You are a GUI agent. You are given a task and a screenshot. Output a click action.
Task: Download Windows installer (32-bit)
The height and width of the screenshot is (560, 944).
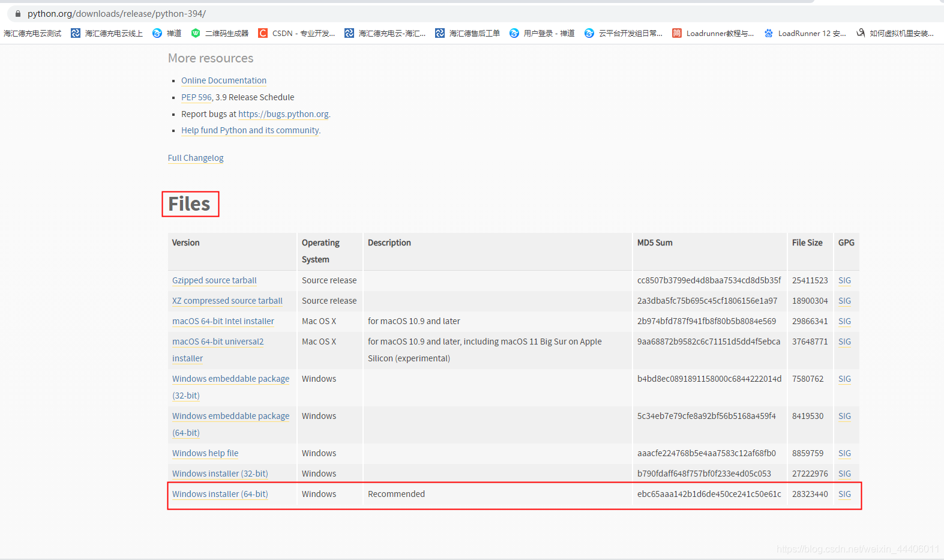click(x=220, y=474)
